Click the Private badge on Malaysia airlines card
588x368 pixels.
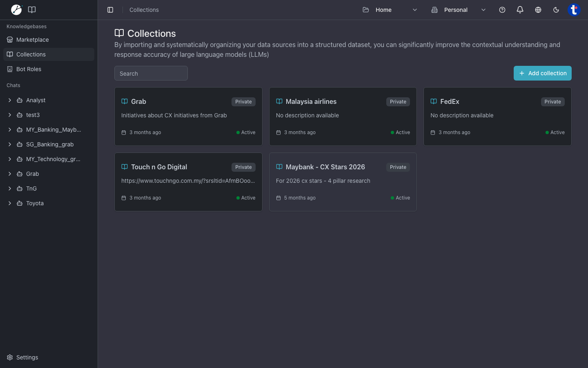[x=398, y=102]
